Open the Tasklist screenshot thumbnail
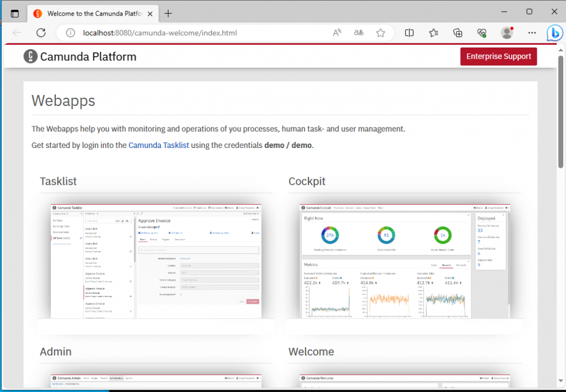566x392 pixels. pos(156,261)
